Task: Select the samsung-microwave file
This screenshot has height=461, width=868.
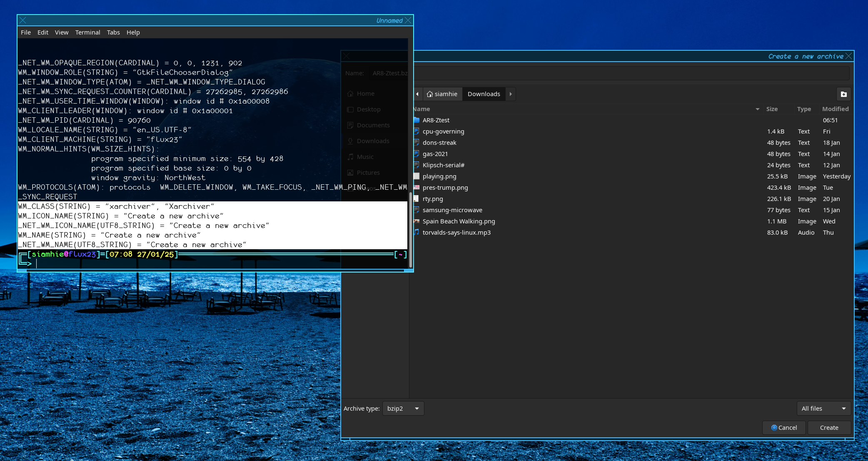Action: (452, 210)
